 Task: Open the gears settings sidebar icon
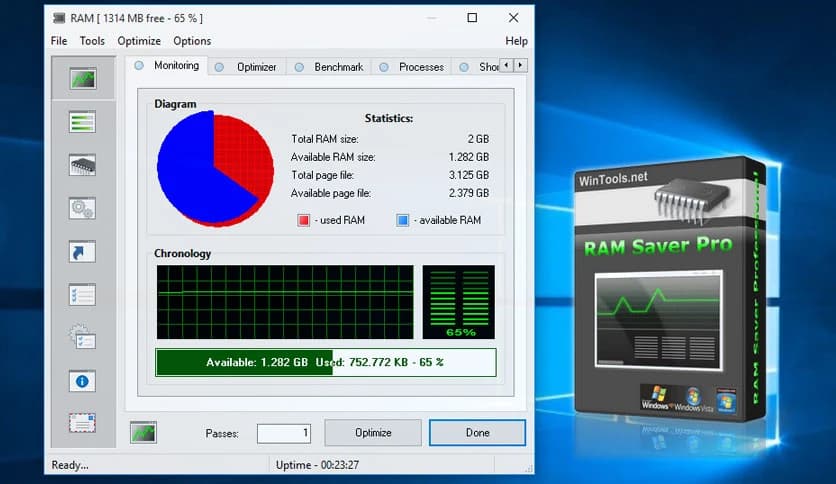tap(83, 208)
